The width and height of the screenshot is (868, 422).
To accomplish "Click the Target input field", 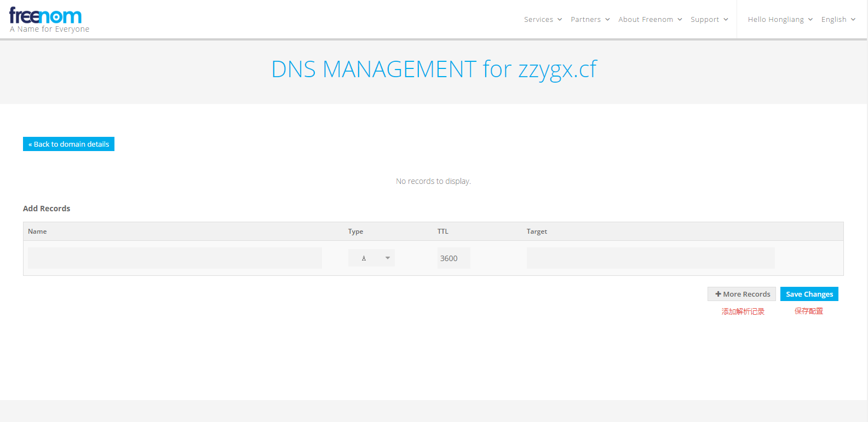I will [651, 258].
